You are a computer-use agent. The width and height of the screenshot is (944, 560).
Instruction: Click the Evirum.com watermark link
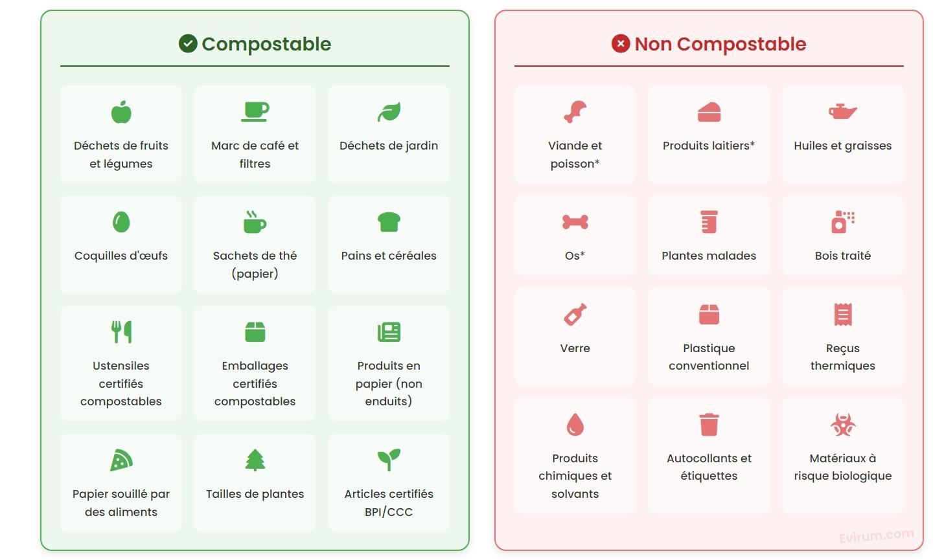point(876,535)
